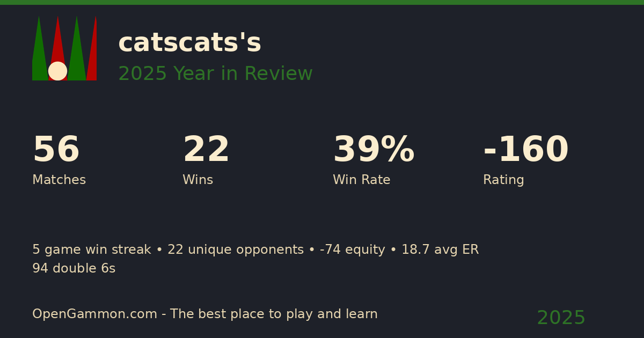Viewport: 644px width, 338px height.
Task: Click the red triangle above the white checker
Action: click(57, 43)
